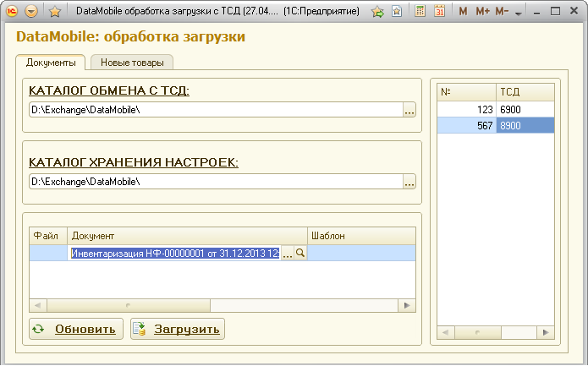
Task: Click the M+ memory add button
Action: pyautogui.click(x=482, y=12)
